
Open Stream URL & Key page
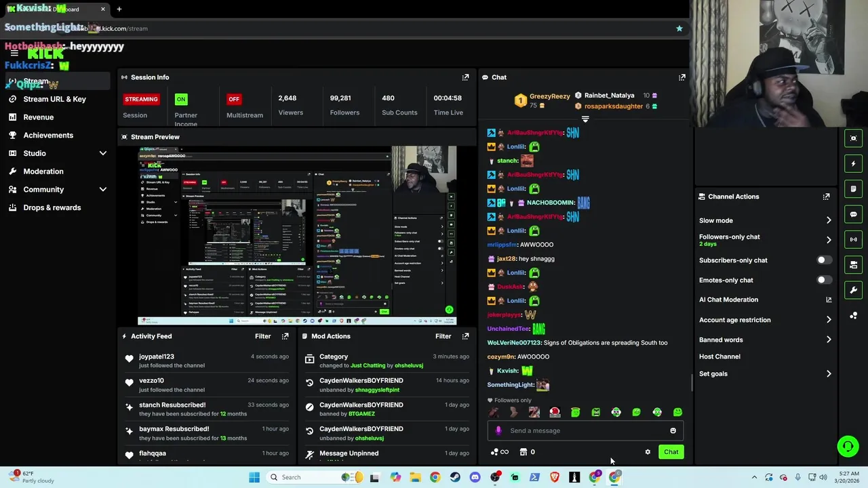pos(55,99)
